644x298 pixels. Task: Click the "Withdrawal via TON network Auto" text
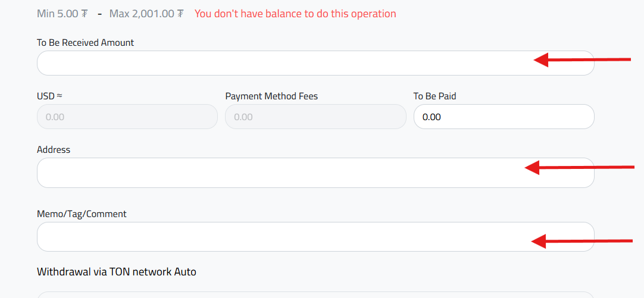[x=117, y=272]
